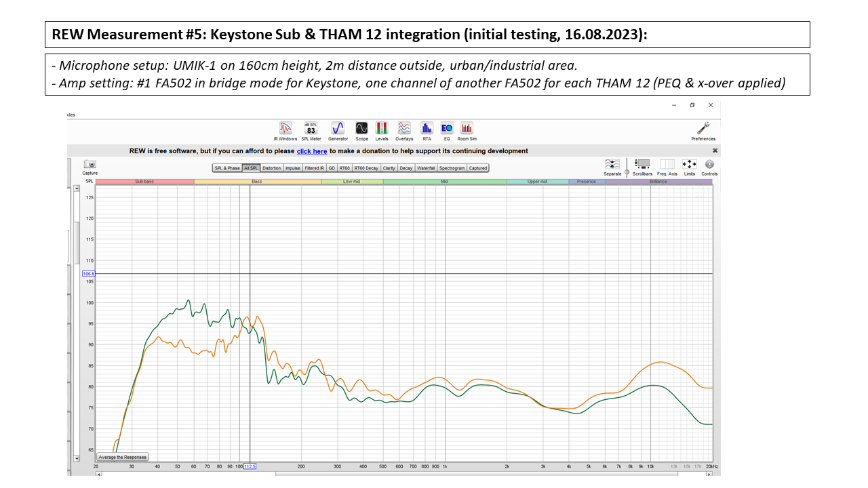Open the SPL Meter
Viewport: 868px width, 488px height.
[x=311, y=131]
